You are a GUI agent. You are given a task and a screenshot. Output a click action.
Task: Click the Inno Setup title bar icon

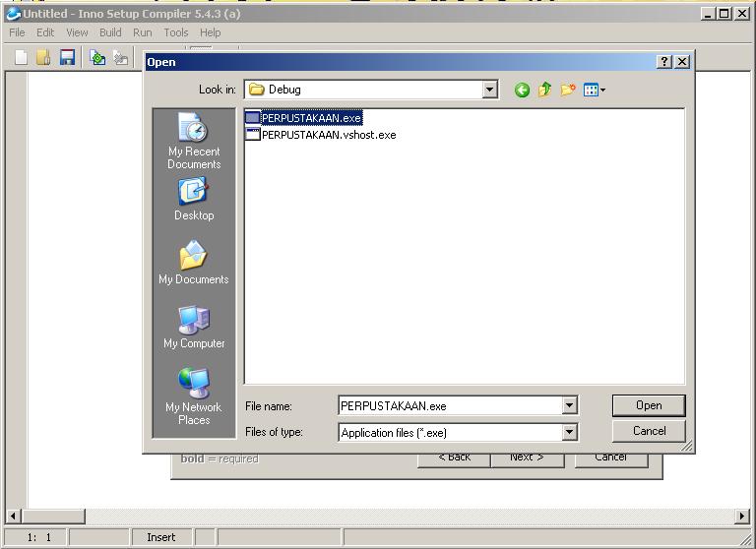click(14, 14)
